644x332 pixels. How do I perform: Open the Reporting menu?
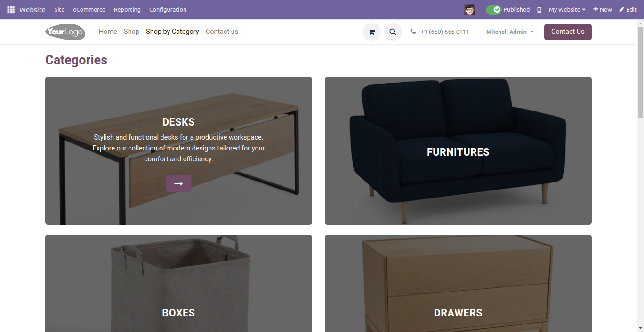tap(127, 9)
